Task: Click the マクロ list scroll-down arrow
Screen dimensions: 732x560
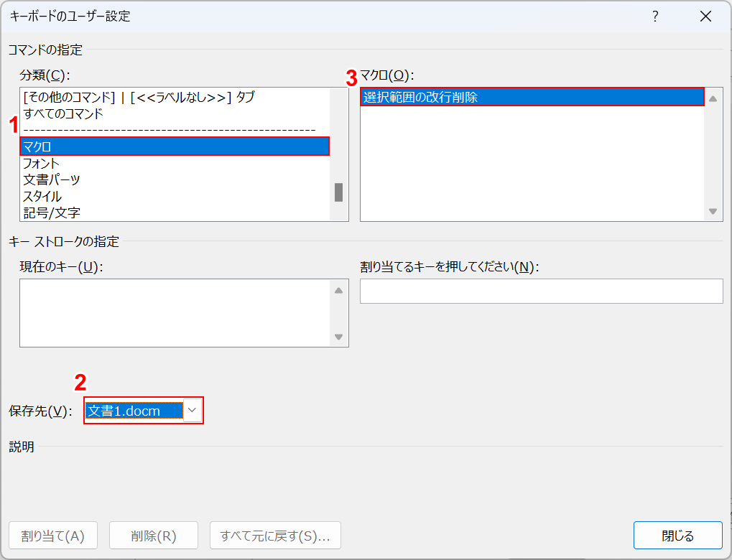Action: 713,211
